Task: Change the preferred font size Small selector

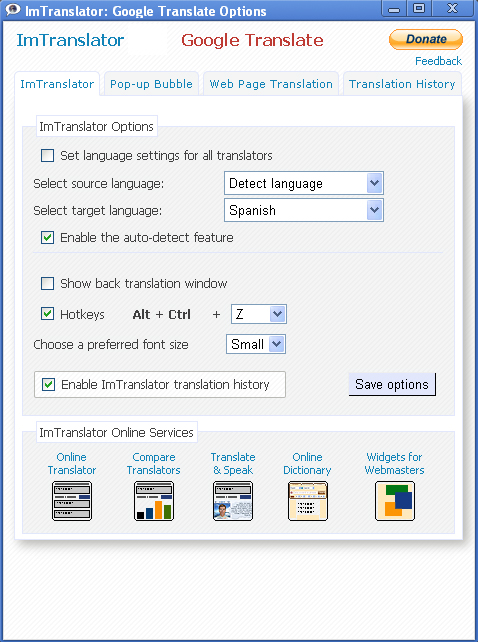Action: [256, 344]
